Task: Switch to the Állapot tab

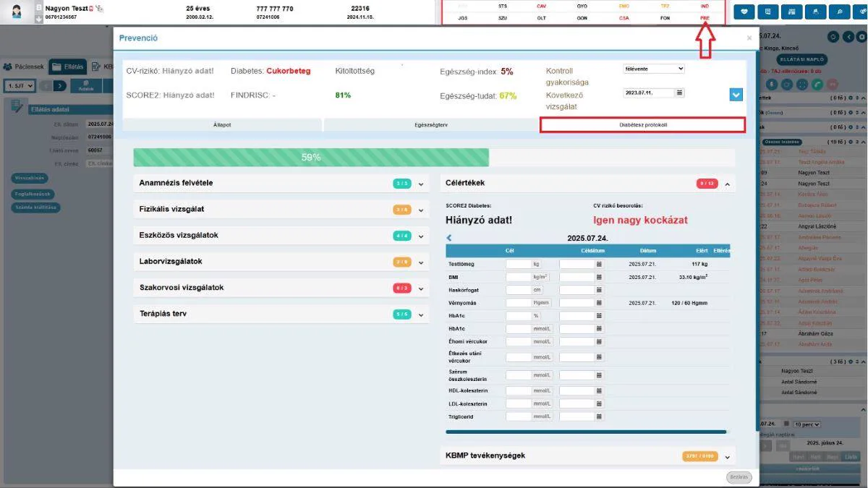Action: tap(222, 125)
